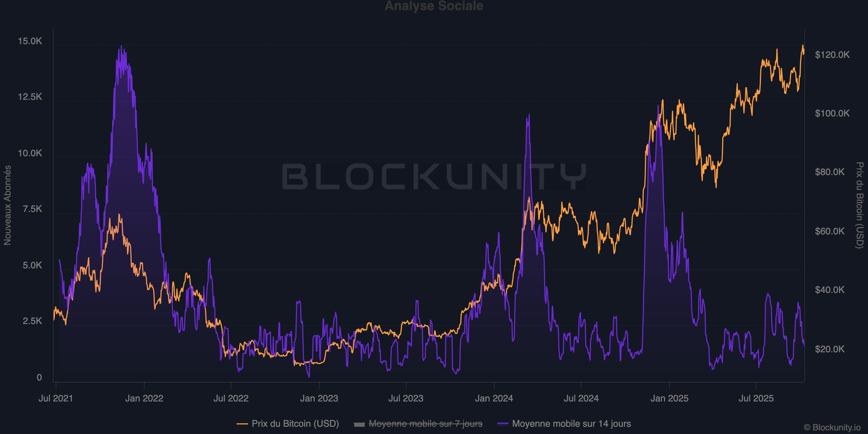868x434 pixels.
Task: Click the 7.5K subscribers axis label
Action: click(32, 209)
